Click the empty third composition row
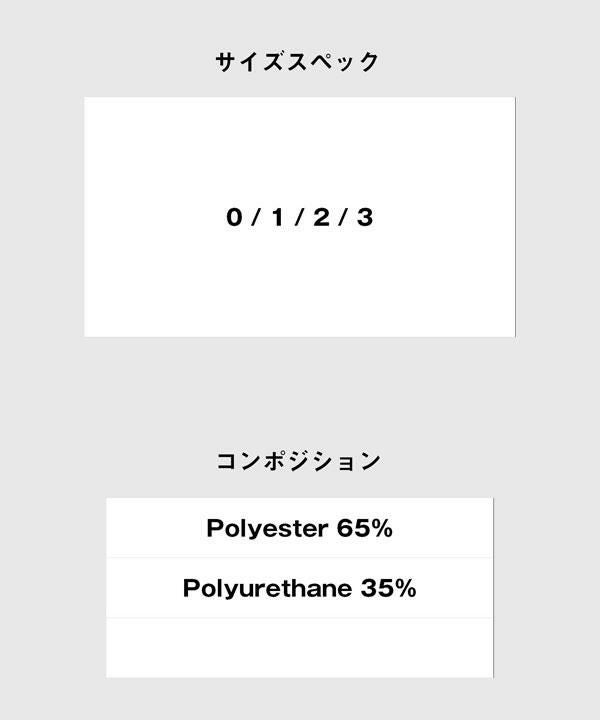 [300, 647]
